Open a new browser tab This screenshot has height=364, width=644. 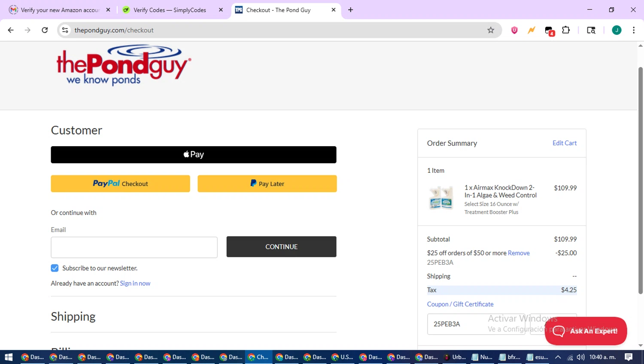[350, 10]
